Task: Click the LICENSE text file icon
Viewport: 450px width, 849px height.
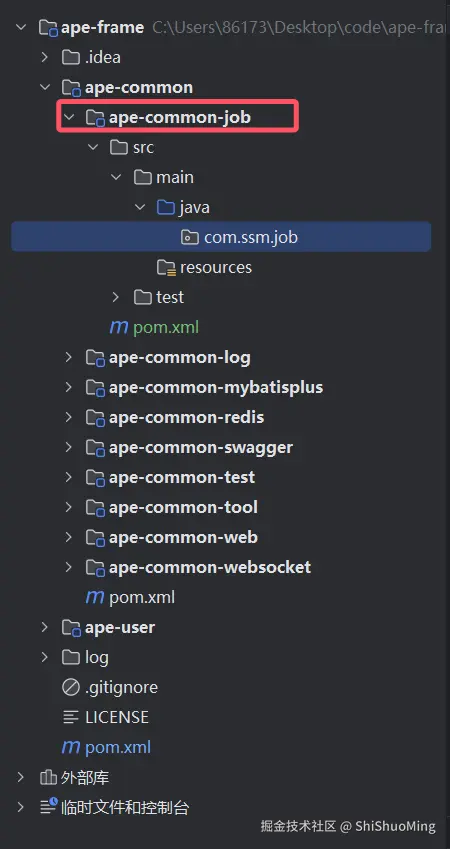Action: [x=71, y=717]
